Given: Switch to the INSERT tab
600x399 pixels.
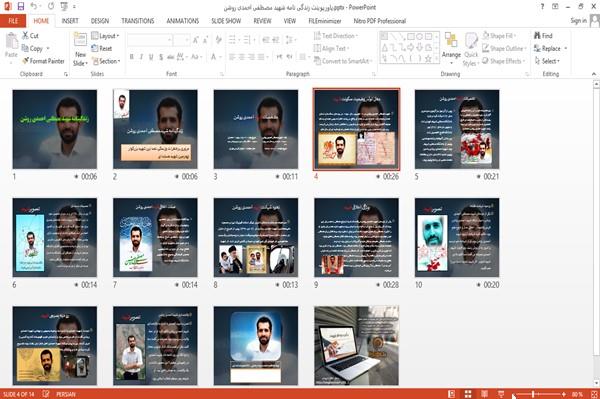Looking at the screenshot, I should 70,21.
